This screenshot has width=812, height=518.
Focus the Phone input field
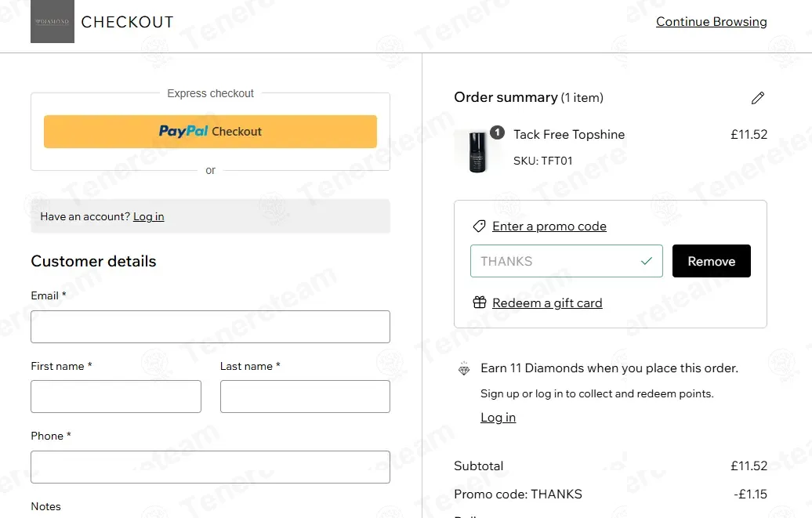coord(210,467)
